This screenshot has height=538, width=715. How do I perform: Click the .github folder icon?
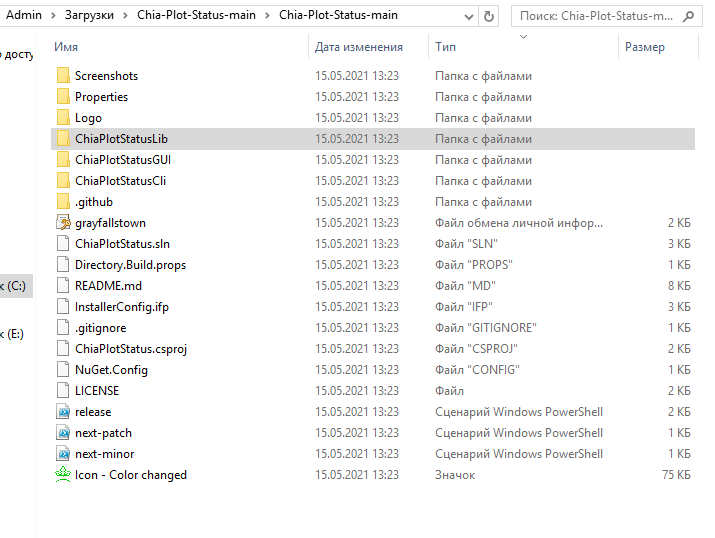pyautogui.click(x=63, y=202)
